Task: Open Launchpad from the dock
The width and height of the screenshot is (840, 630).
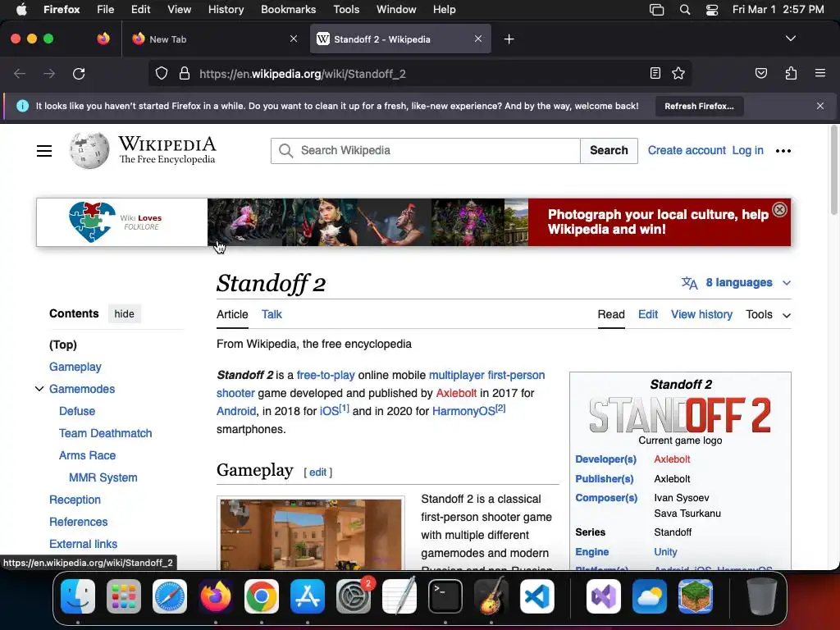Action: 124,596
